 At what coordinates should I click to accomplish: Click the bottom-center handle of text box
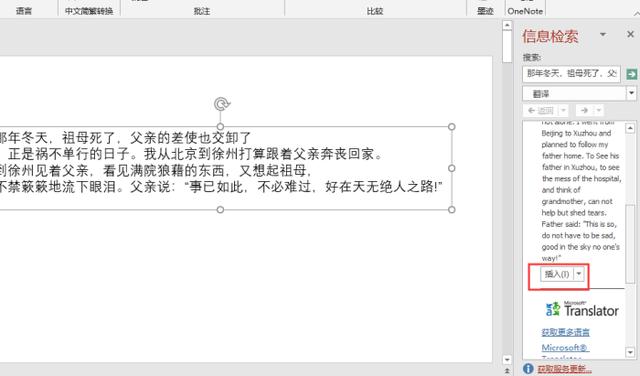click(220, 209)
